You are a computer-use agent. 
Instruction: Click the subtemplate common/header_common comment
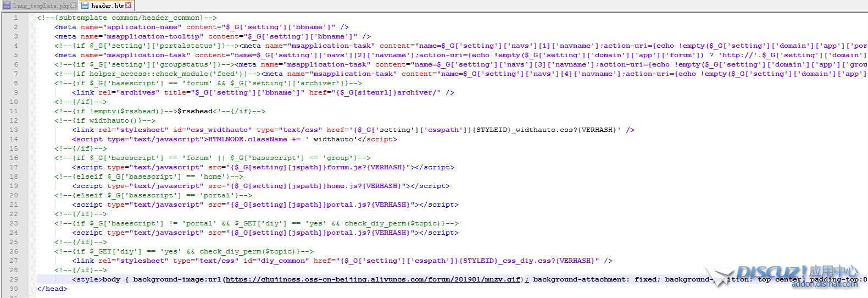pos(126,18)
